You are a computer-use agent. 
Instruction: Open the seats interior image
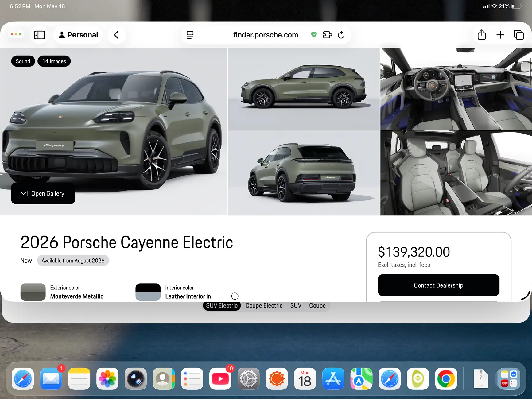coord(456,173)
